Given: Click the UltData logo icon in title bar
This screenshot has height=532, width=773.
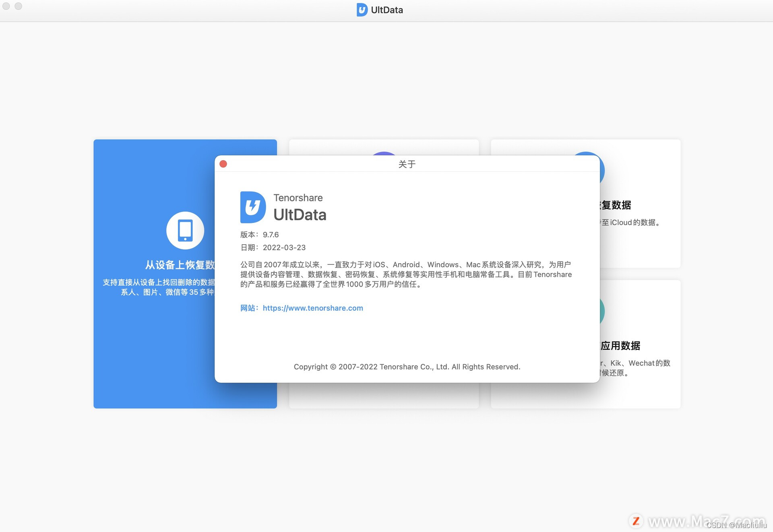Looking at the screenshot, I should (362, 10).
